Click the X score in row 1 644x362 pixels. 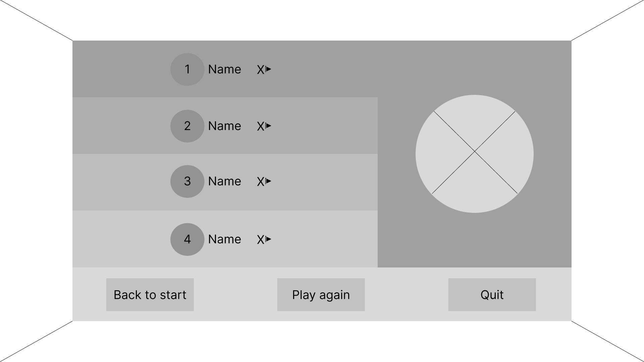click(260, 70)
